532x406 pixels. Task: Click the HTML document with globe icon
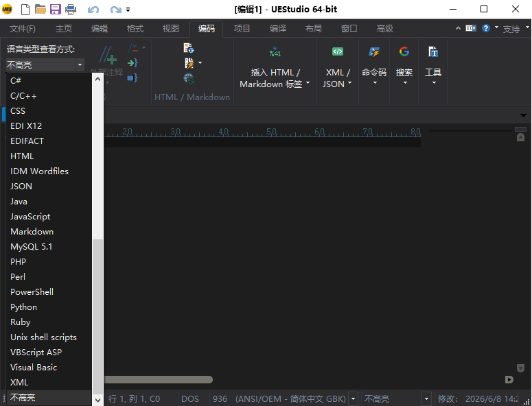pos(189,48)
